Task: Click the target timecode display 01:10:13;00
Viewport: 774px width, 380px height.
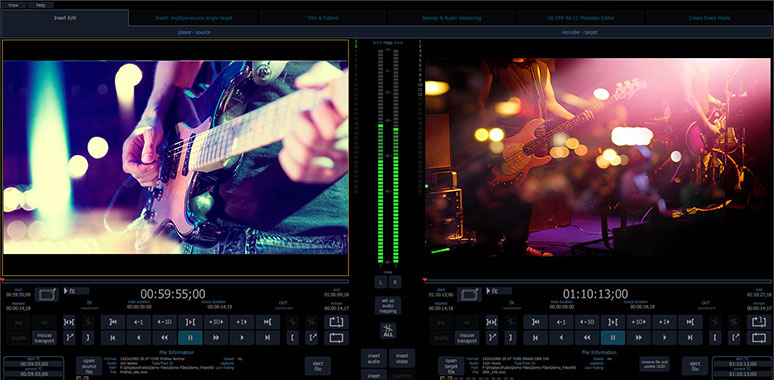Action: tap(595, 294)
